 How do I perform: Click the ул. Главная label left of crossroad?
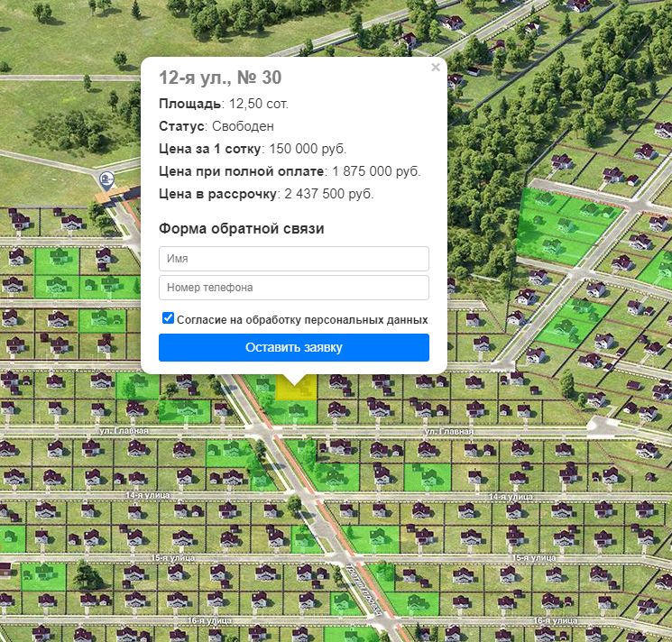[124, 430]
